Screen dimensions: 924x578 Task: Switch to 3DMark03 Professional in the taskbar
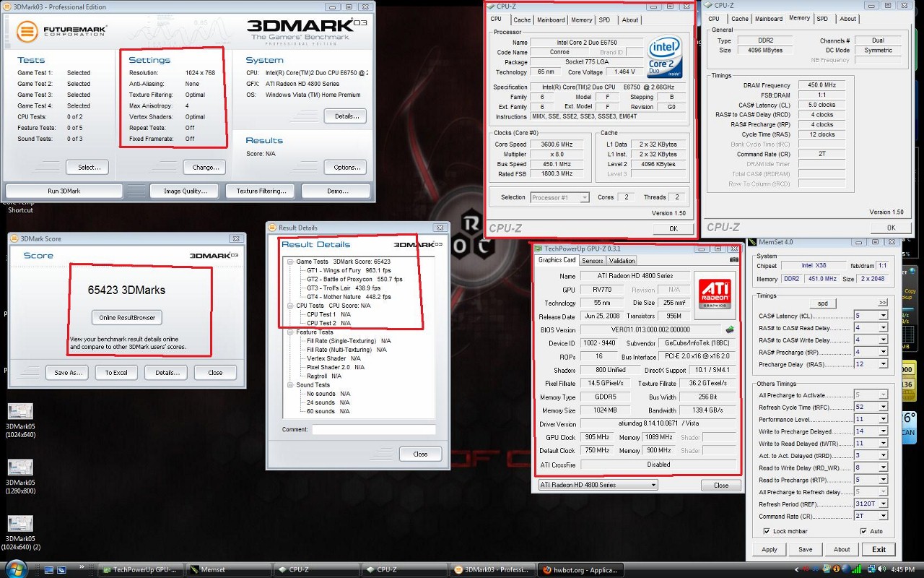492,569
